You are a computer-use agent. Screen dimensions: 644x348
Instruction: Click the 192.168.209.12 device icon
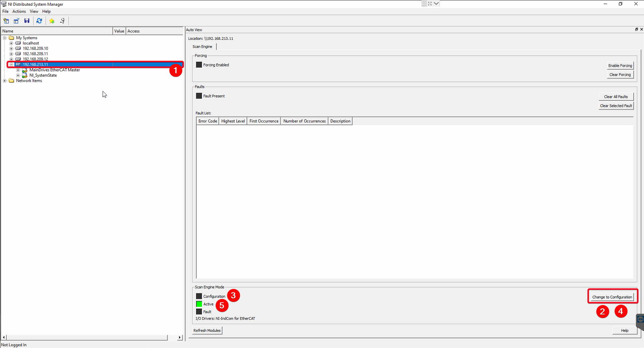[x=18, y=59]
